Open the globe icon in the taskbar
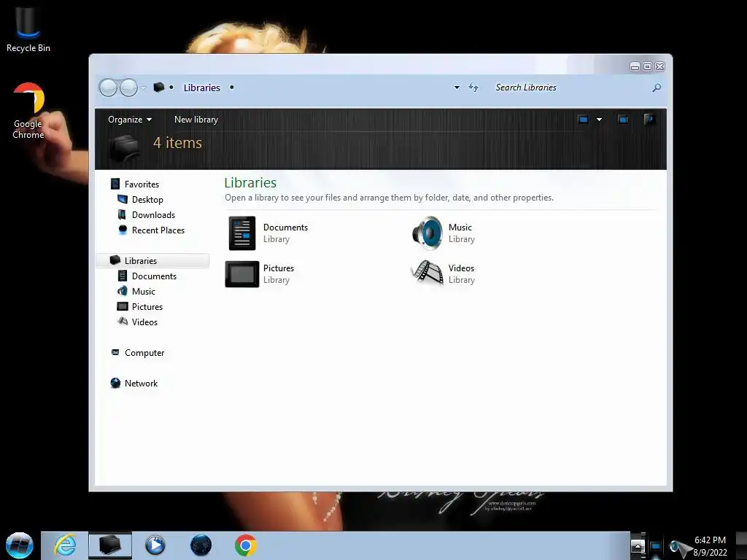This screenshot has width=747, height=560. click(x=201, y=545)
